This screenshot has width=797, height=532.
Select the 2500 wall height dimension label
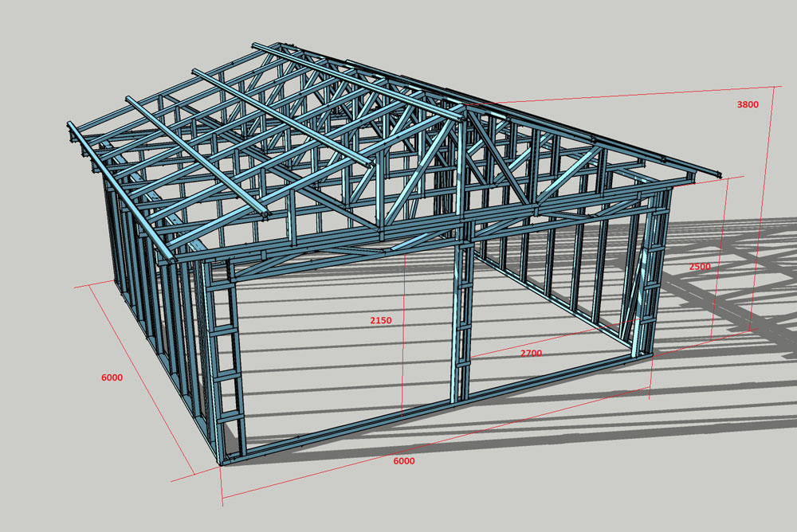point(700,267)
